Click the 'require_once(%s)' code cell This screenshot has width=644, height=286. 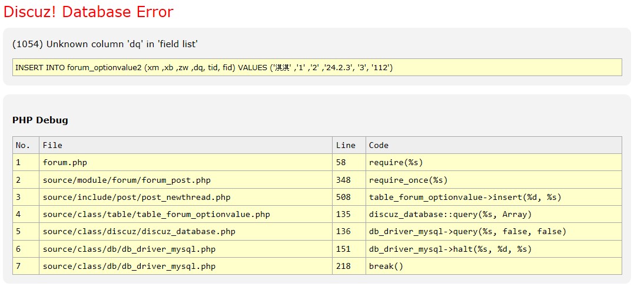coord(494,180)
